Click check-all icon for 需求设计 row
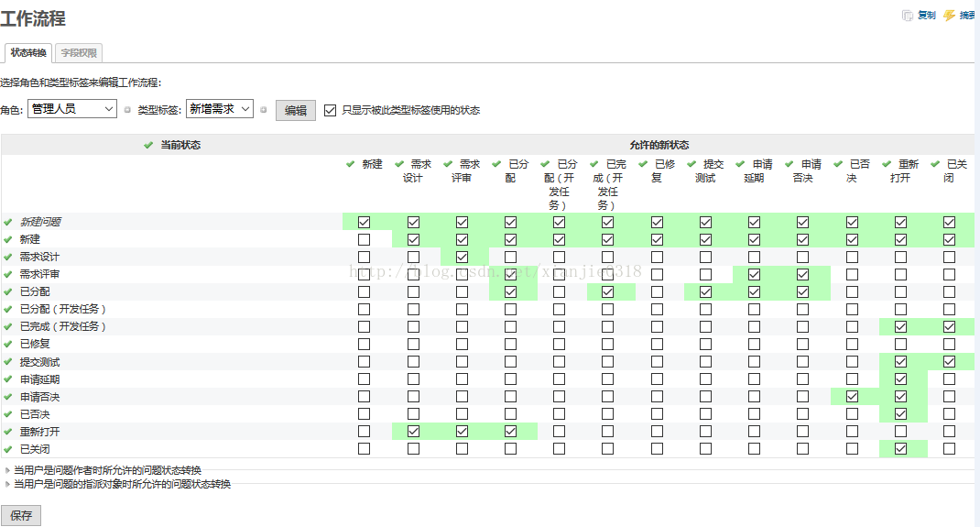Screen dimensions: 980x527 (8, 257)
